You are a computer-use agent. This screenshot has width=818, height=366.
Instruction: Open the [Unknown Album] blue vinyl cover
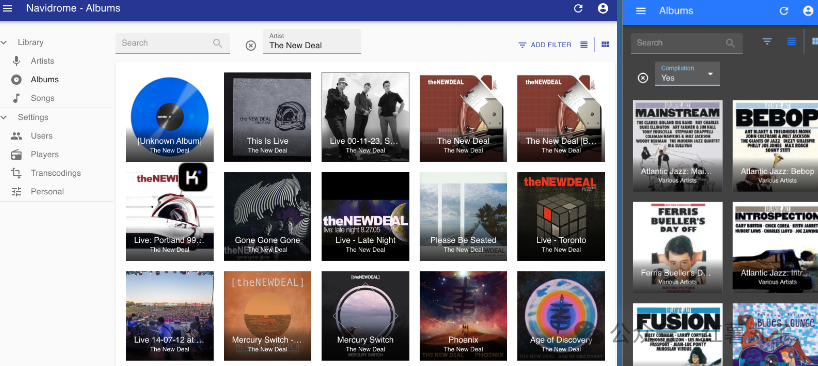(170, 117)
